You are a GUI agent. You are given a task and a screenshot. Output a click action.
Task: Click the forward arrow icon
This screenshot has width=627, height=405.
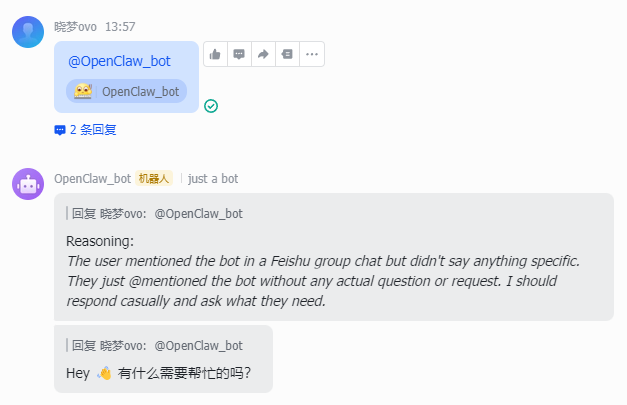click(263, 54)
